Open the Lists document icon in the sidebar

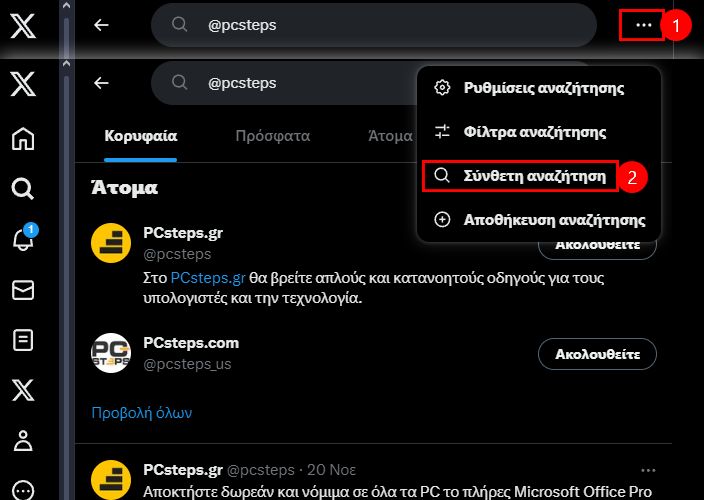pos(23,340)
